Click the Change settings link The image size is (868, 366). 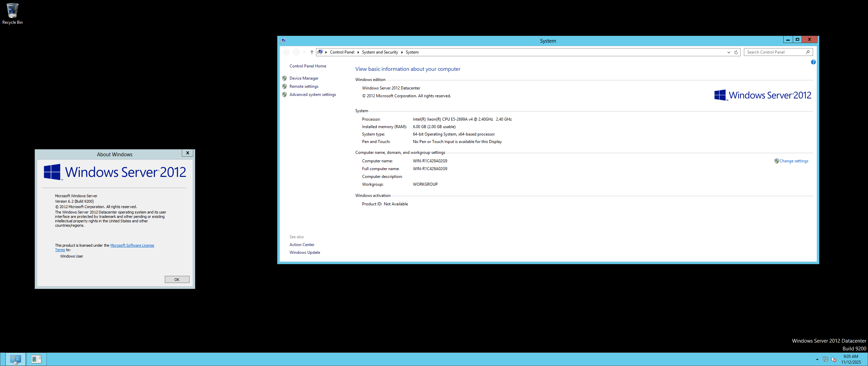click(793, 161)
